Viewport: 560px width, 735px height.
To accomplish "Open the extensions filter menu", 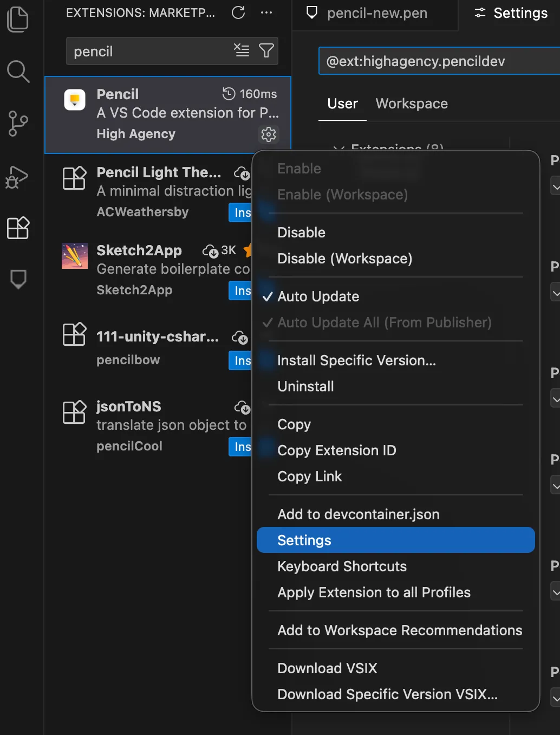I will pos(266,50).
